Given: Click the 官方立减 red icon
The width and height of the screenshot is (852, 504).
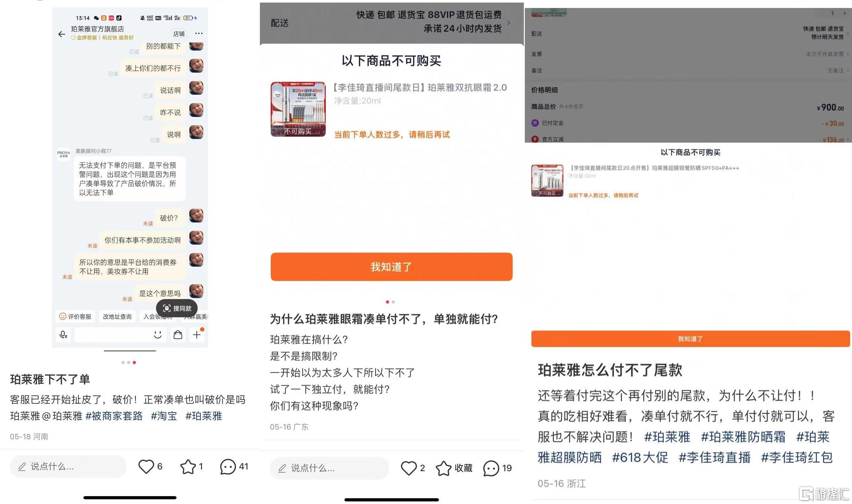Looking at the screenshot, I should 535,139.
